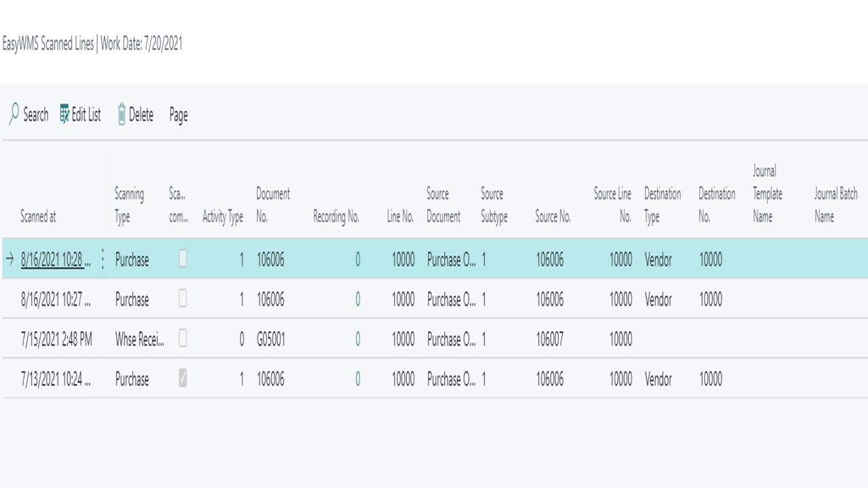Click document number G05001
Viewport: 868px width, 488px height.
271,340
